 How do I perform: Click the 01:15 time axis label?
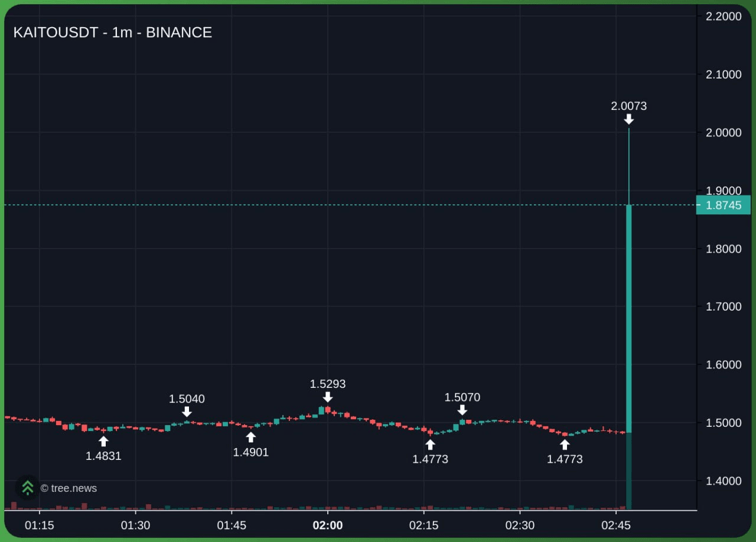(40, 525)
